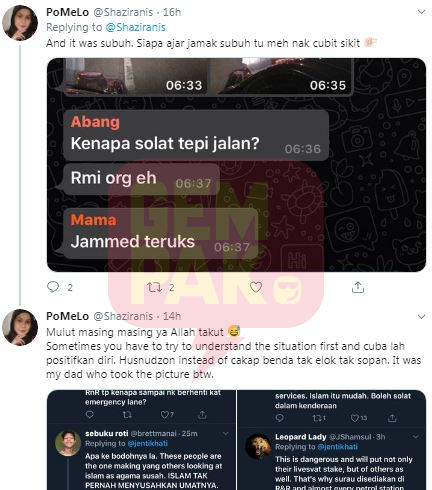The width and height of the screenshot is (432, 490).
Task: Open the 14h timestamp link
Action: (172, 316)
